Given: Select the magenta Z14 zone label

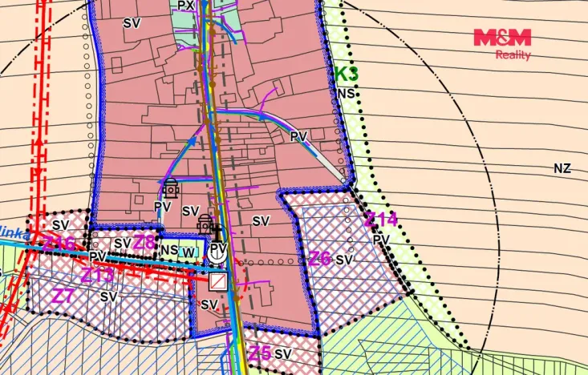Looking at the screenshot, I should (380, 220).
